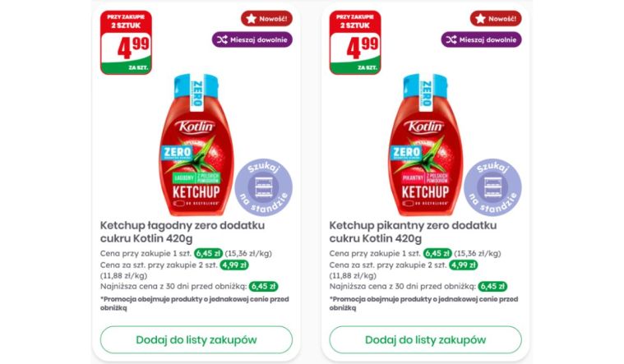Click the pikantny ketchup bottle image

click(x=425, y=145)
